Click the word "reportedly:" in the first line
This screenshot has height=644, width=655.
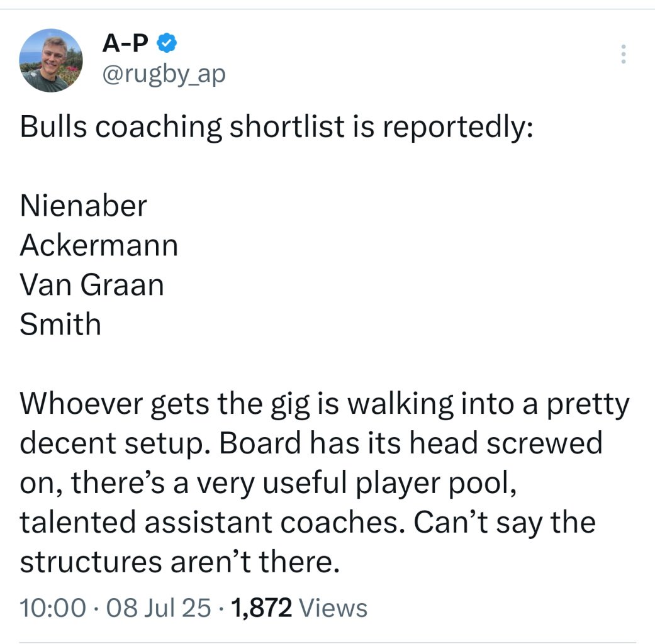pyautogui.click(x=458, y=126)
